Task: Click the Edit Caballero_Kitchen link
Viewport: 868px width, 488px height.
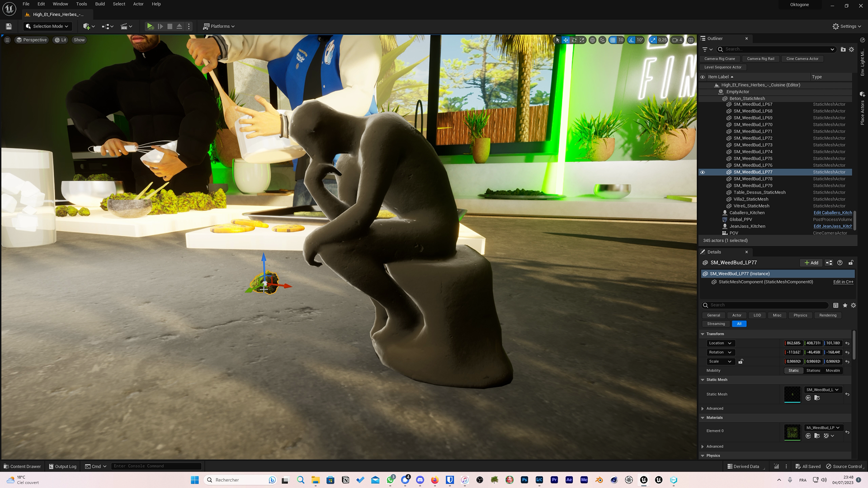Action: pos(833,213)
